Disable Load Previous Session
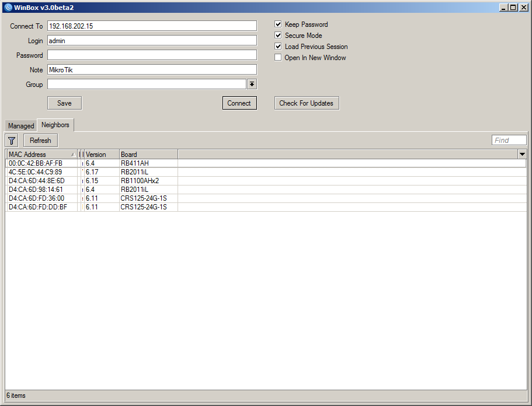Screen dimensions: 532x406 pyautogui.click(x=278, y=46)
